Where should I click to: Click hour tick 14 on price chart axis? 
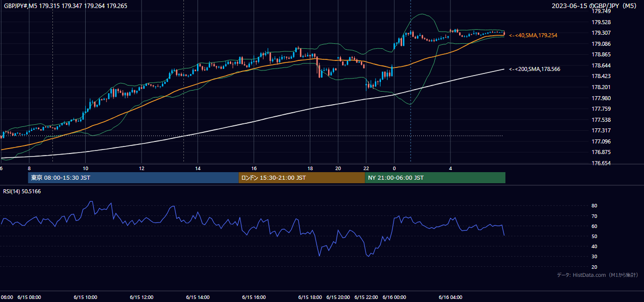click(198, 169)
